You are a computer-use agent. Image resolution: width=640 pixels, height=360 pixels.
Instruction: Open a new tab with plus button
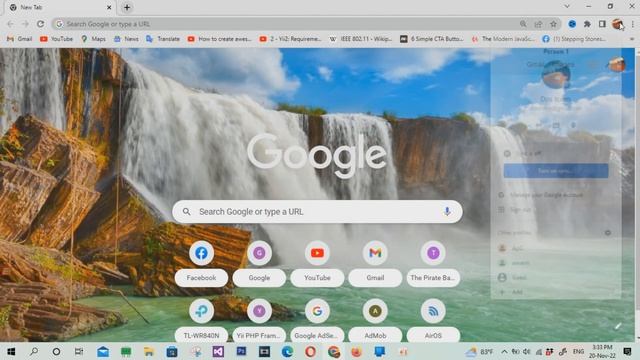(127, 7)
